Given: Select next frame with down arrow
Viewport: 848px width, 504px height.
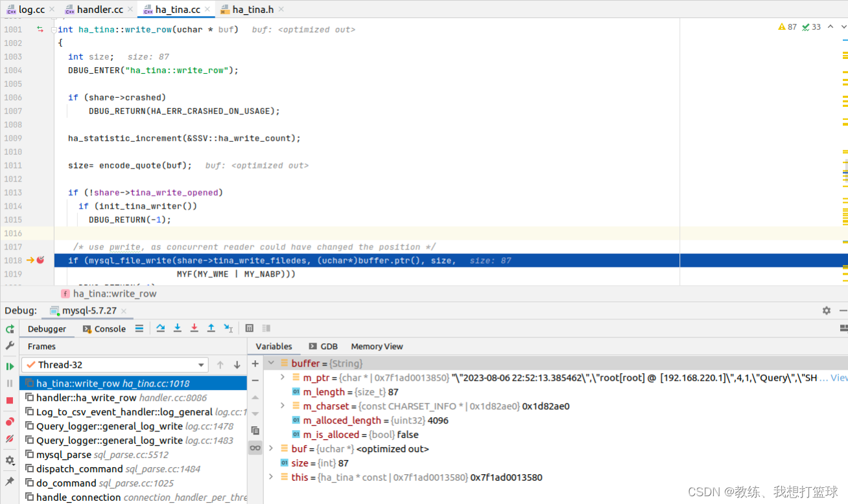Looking at the screenshot, I should pos(237,365).
